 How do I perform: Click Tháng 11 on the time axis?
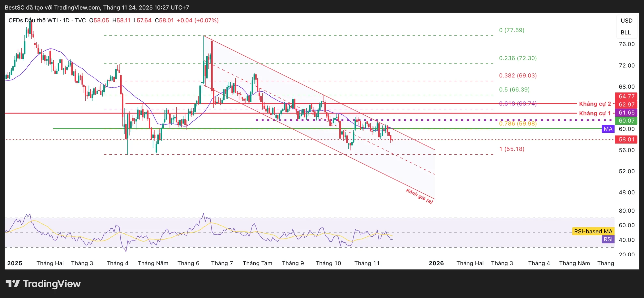point(367,263)
